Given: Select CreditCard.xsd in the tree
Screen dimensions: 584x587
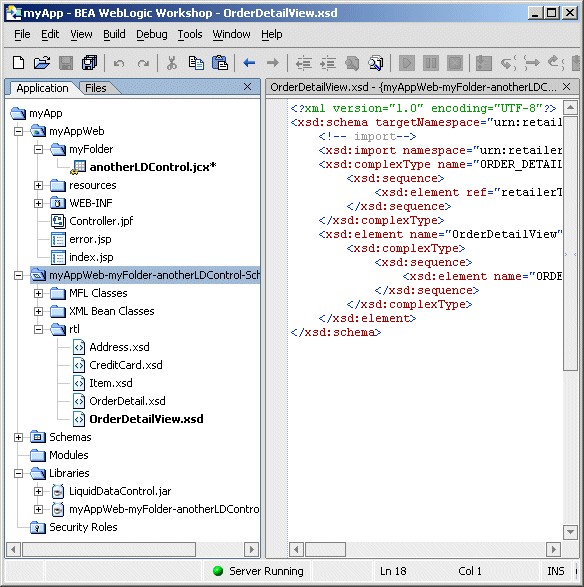Looking at the screenshot, I should [x=126, y=365].
